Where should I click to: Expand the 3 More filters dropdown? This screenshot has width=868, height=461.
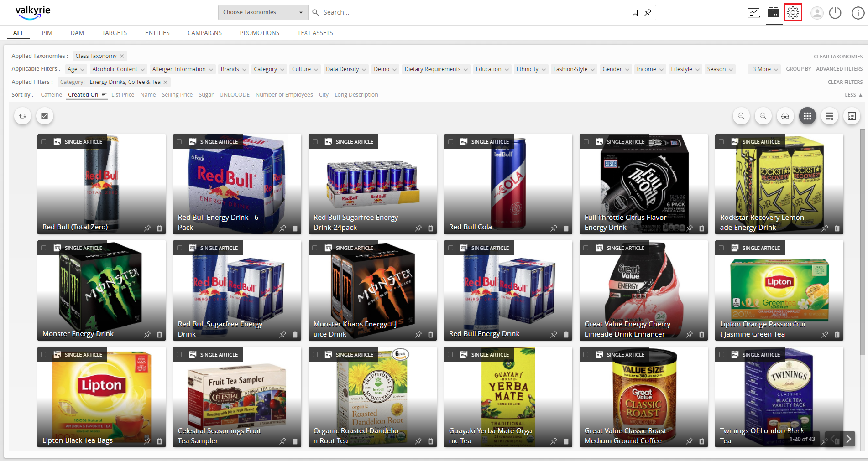click(764, 69)
